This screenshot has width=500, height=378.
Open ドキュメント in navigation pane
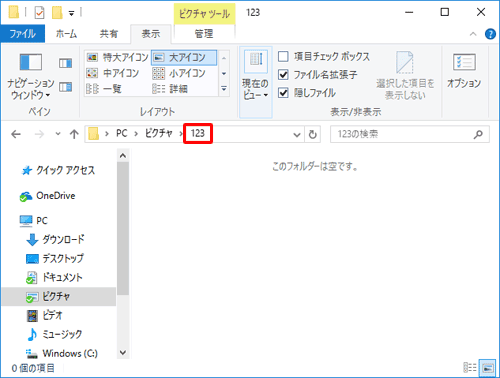point(54,277)
